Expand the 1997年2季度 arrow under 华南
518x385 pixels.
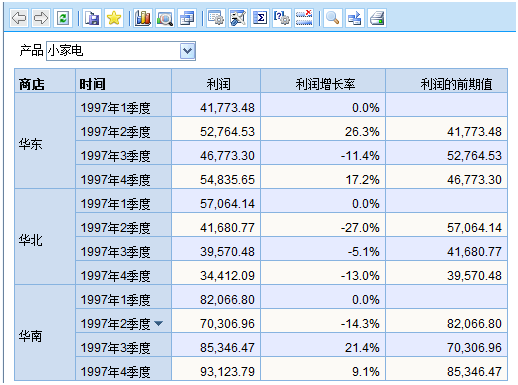[x=159, y=323]
